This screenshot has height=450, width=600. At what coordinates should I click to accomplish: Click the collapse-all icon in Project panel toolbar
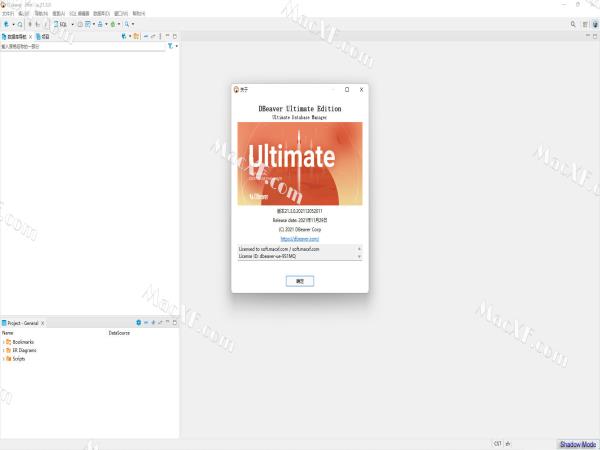(146, 323)
